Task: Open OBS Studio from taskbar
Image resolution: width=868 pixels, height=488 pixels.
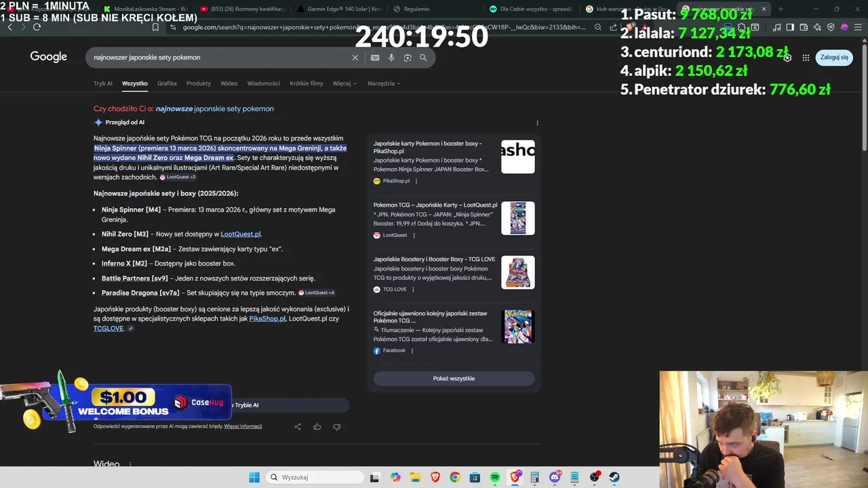Action: pos(595,477)
